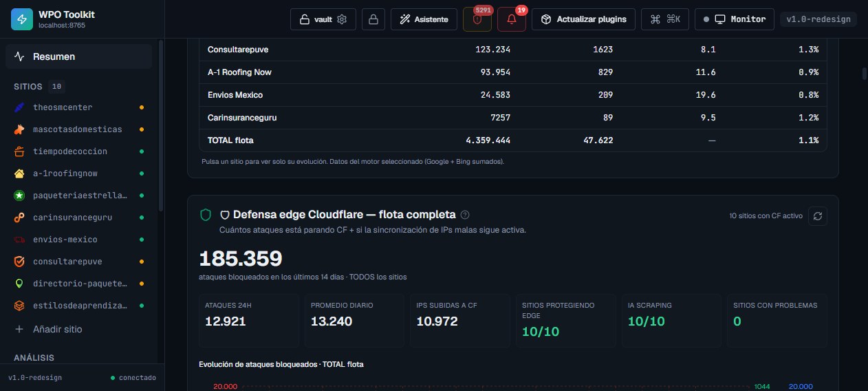Screen dimensions: 868x391
Task: Select the A-1 Roofing Now table row
Action: point(512,72)
